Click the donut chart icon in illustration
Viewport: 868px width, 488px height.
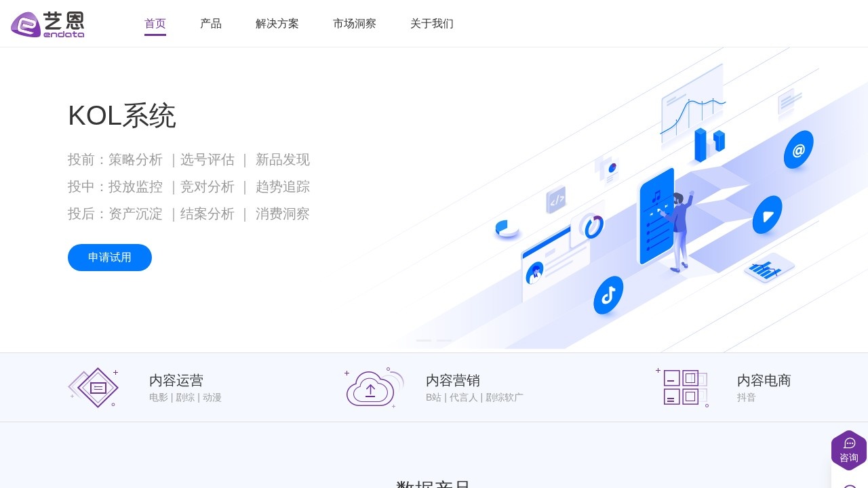592,227
